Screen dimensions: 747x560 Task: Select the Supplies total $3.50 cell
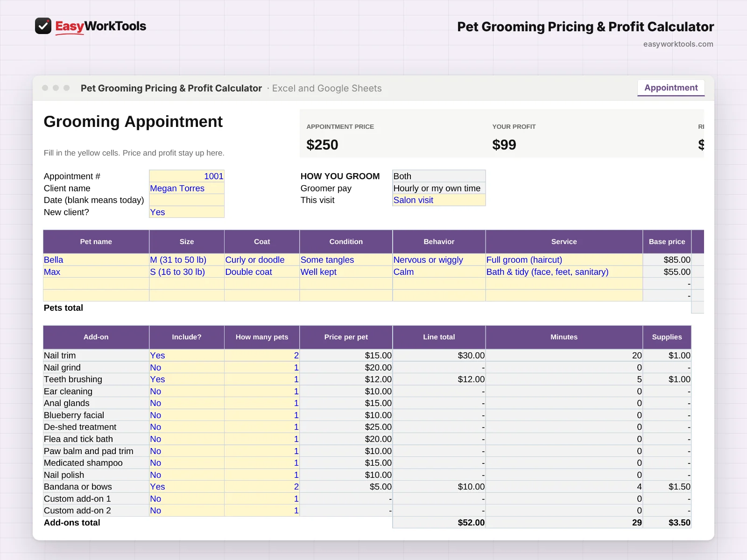tap(667, 522)
